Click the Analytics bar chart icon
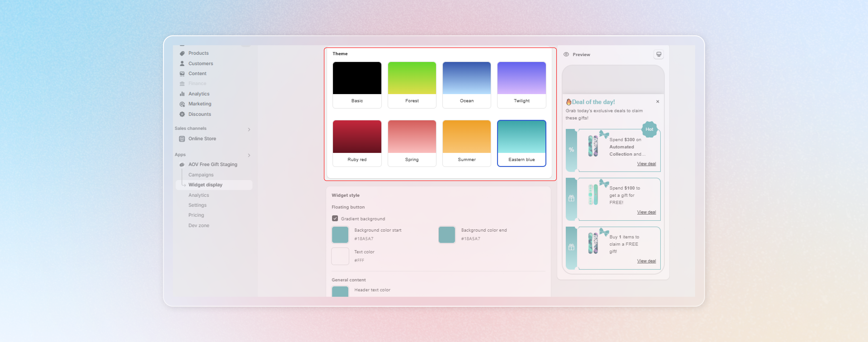 click(x=182, y=94)
